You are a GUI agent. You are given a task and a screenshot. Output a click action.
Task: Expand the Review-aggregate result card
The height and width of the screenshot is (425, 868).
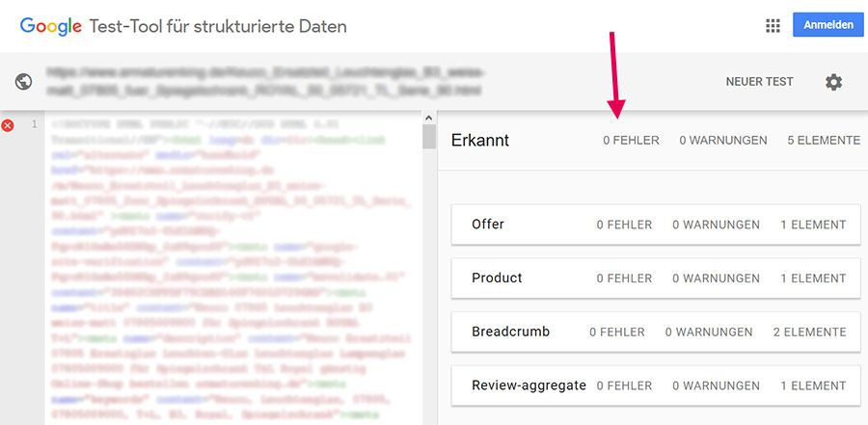pyautogui.click(x=656, y=385)
